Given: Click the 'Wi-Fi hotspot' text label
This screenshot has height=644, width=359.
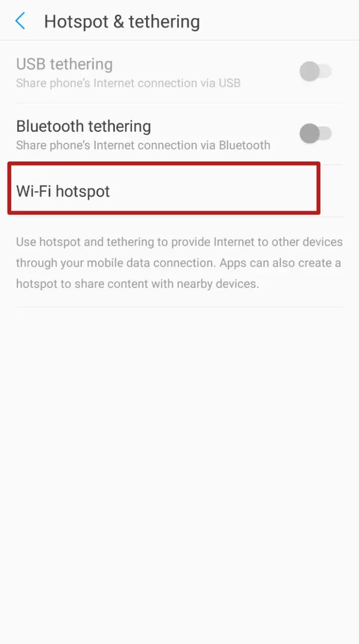Looking at the screenshot, I should tap(63, 191).
